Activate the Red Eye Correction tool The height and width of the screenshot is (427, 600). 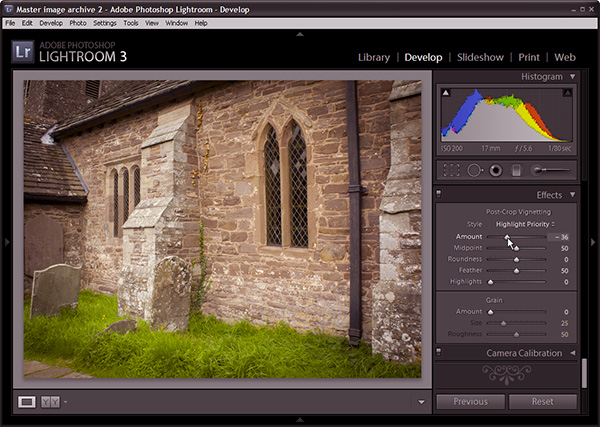click(x=494, y=171)
